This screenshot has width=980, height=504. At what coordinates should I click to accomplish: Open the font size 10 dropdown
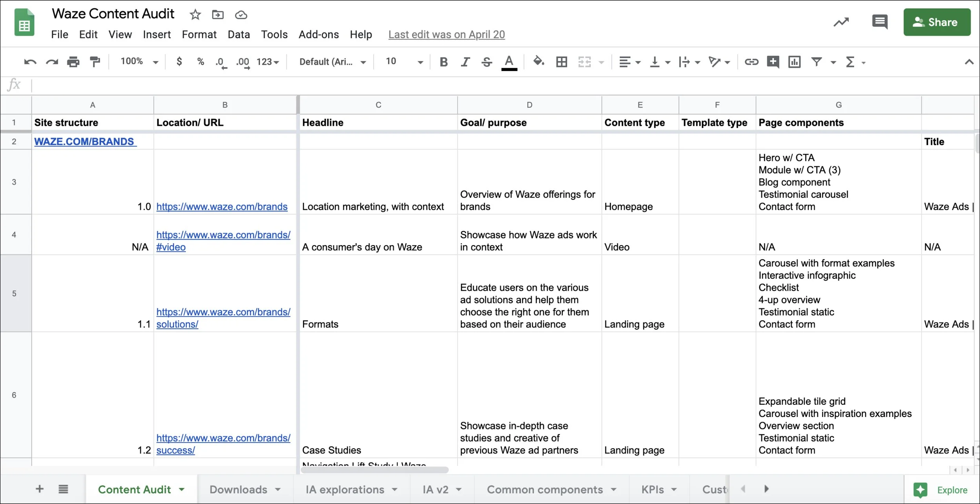pyautogui.click(x=404, y=62)
